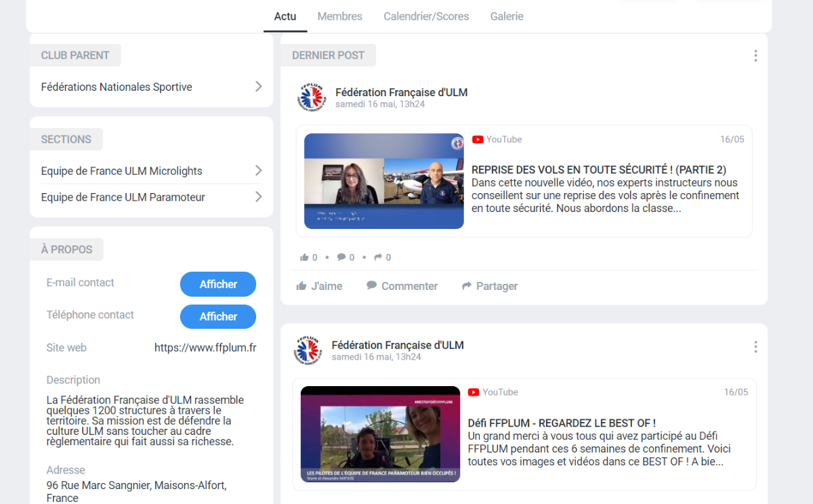Click first post's samedi 16 mai, 13h24 timestamp
Viewport: 813px width, 504px height.
coord(380,104)
